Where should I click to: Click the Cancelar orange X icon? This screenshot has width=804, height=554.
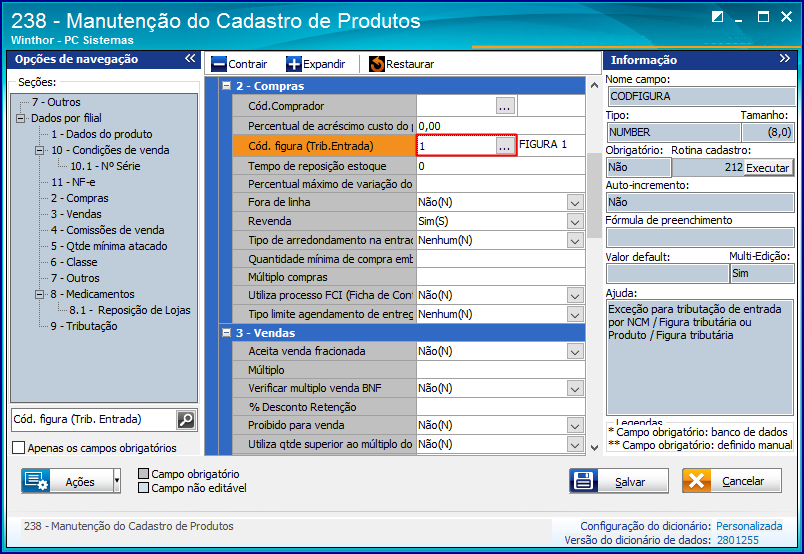point(696,481)
